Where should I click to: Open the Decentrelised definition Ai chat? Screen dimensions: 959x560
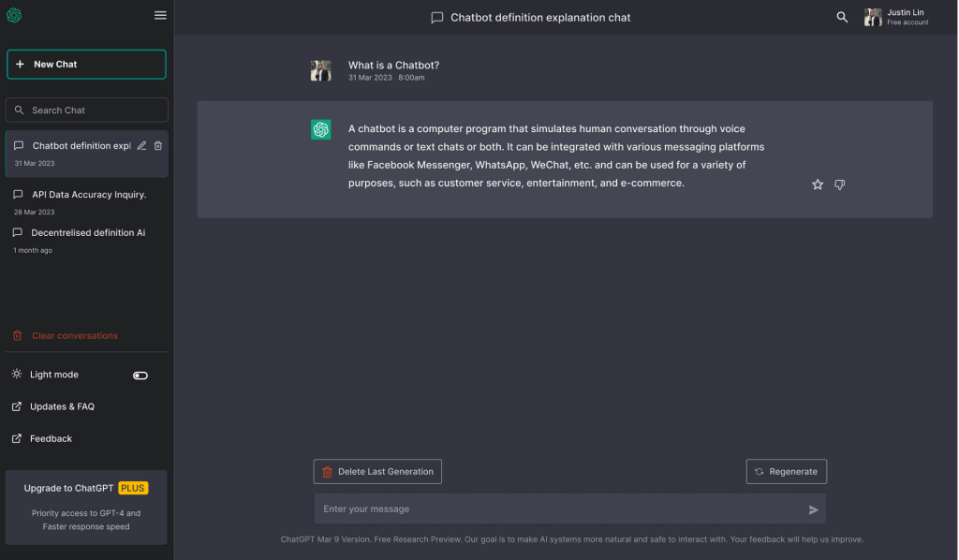pos(86,241)
